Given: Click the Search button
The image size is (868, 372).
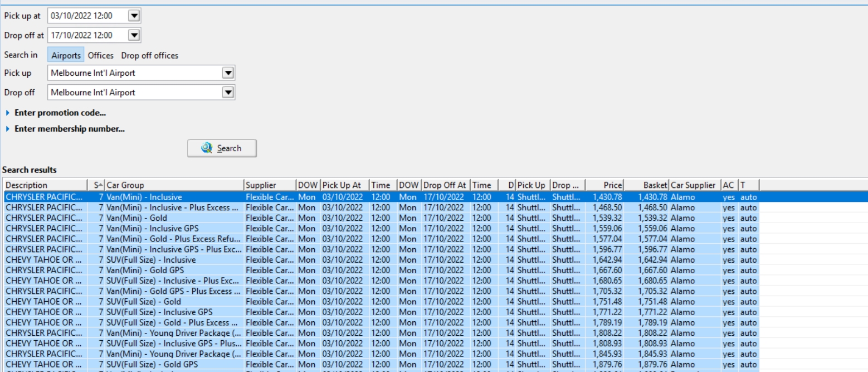Looking at the screenshot, I should click(222, 148).
